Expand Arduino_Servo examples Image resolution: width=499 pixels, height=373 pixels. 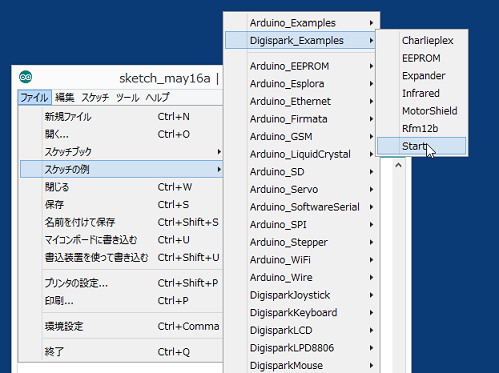coord(302,189)
